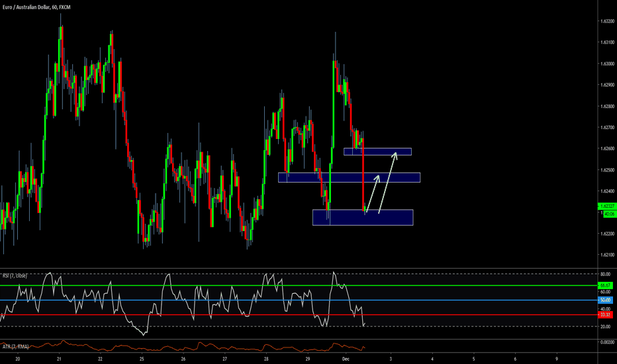617x364 pixels.
Task: Click the 60.00 RSI scale value
Action: click(x=605, y=292)
